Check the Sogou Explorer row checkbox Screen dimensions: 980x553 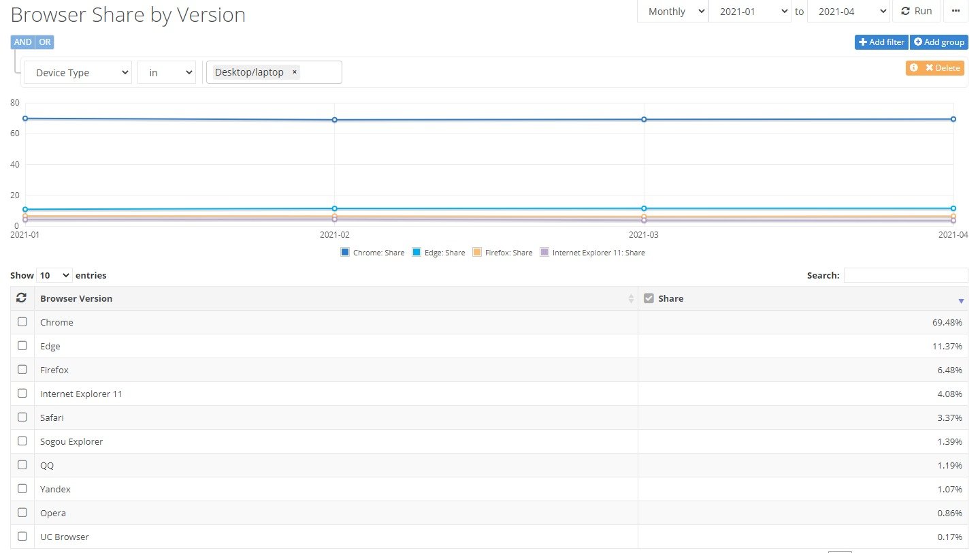click(x=22, y=441)
